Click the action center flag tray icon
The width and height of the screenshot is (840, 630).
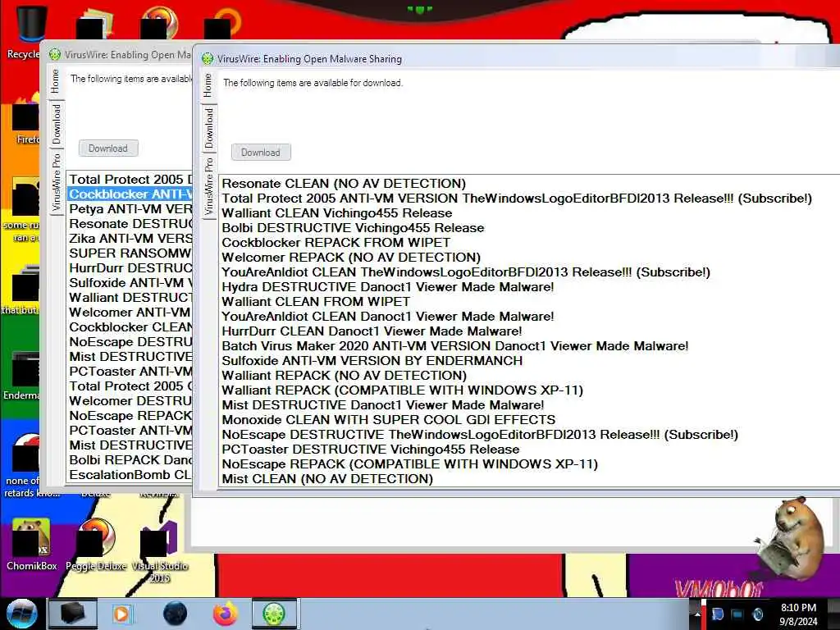click(717, 614)
